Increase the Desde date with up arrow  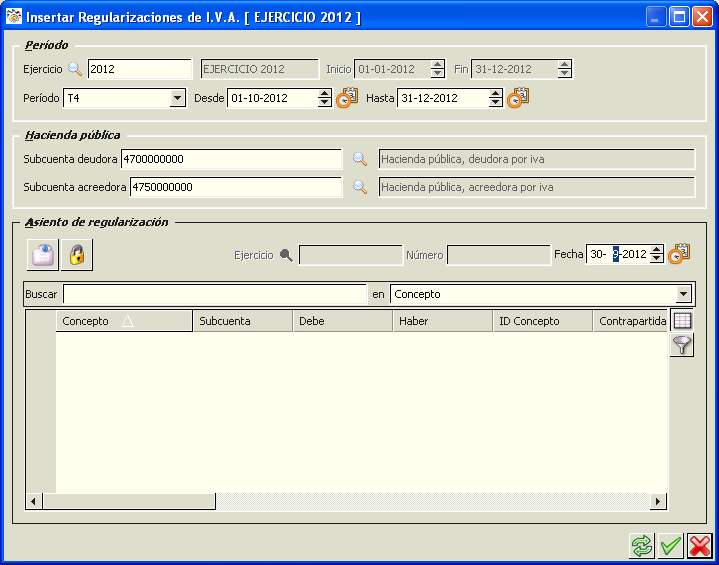(324, 94)
